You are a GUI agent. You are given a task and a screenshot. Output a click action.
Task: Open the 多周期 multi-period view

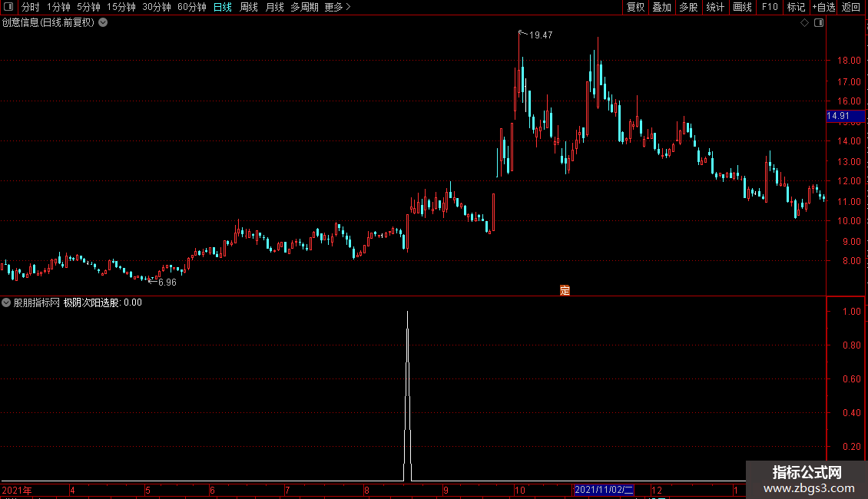coord(304,7)
